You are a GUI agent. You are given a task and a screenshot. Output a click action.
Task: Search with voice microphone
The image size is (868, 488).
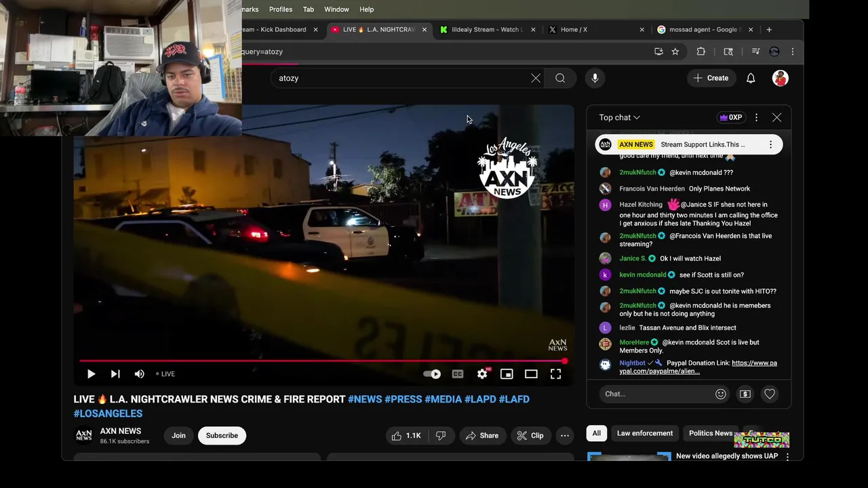click(x=595, y=78)
